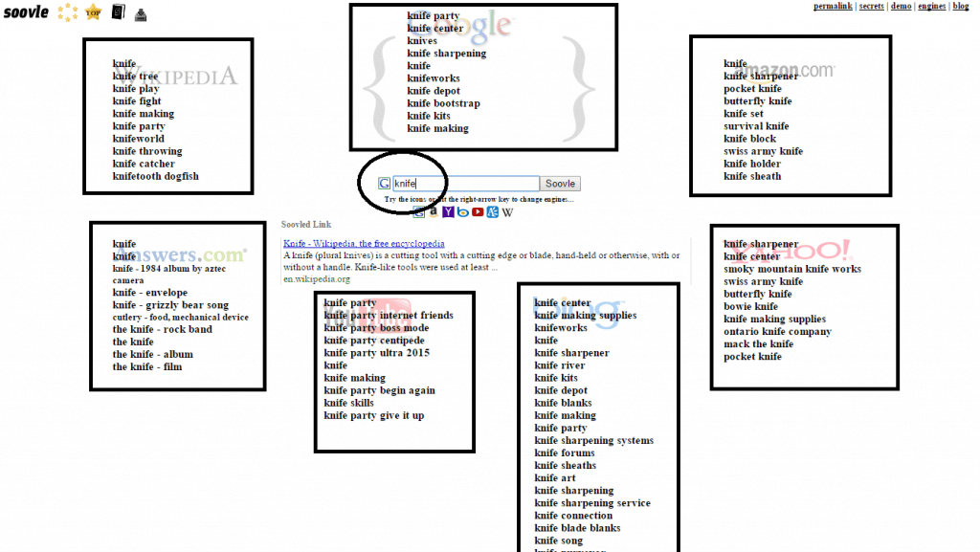Viewport: 980px width, 552px height.
Task: Select the Wikipedia W engine icon
Action: [x=506, y=212]
